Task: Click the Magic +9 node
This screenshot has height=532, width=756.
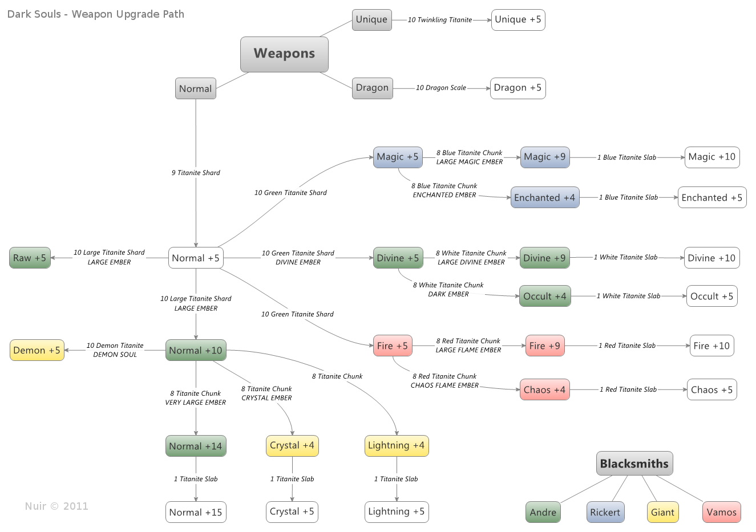Action: [545, 157]
